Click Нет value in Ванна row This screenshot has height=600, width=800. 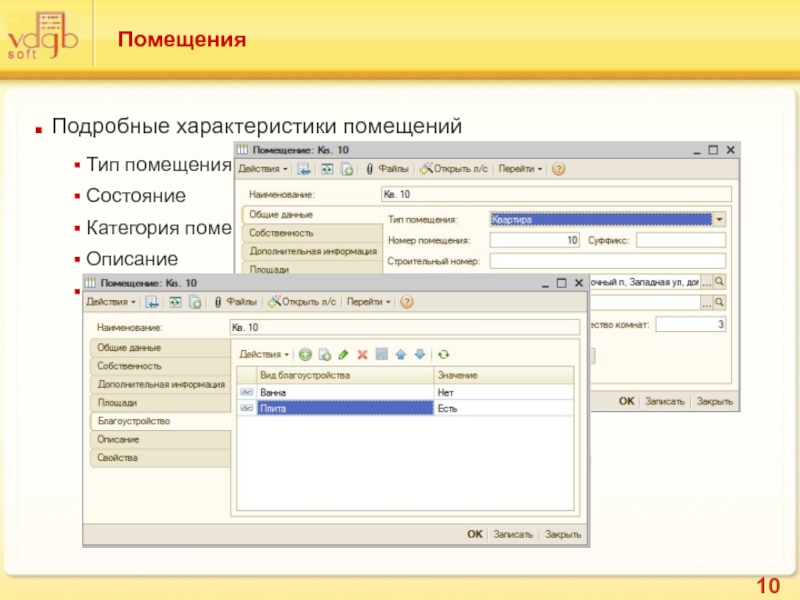504,392
